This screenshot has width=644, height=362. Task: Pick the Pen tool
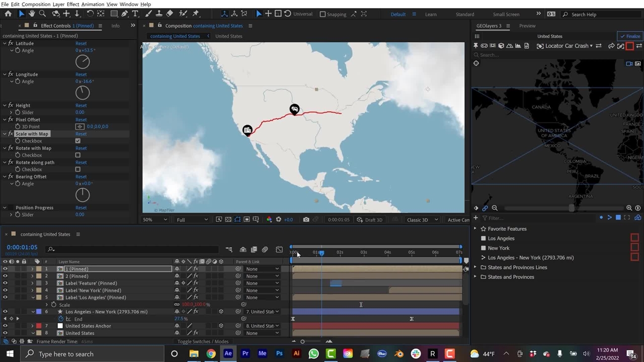124,14
